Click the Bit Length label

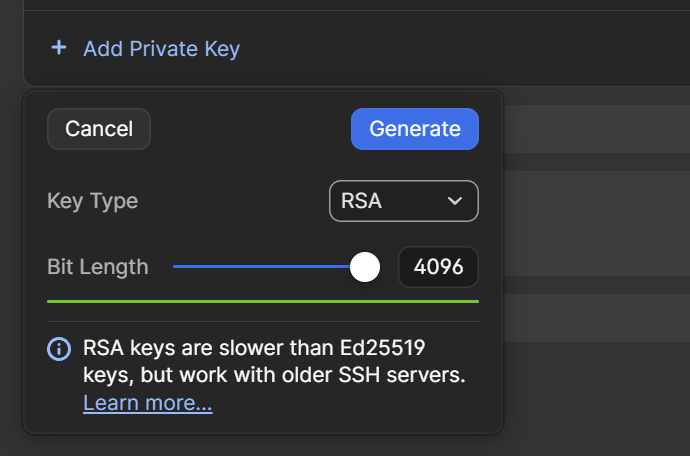pos(97,267)
